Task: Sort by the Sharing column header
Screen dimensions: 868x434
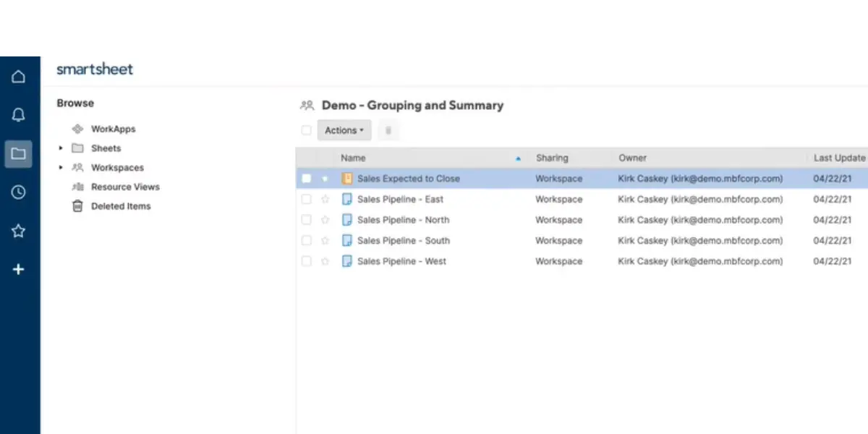Action: click(x=552, y=158)
